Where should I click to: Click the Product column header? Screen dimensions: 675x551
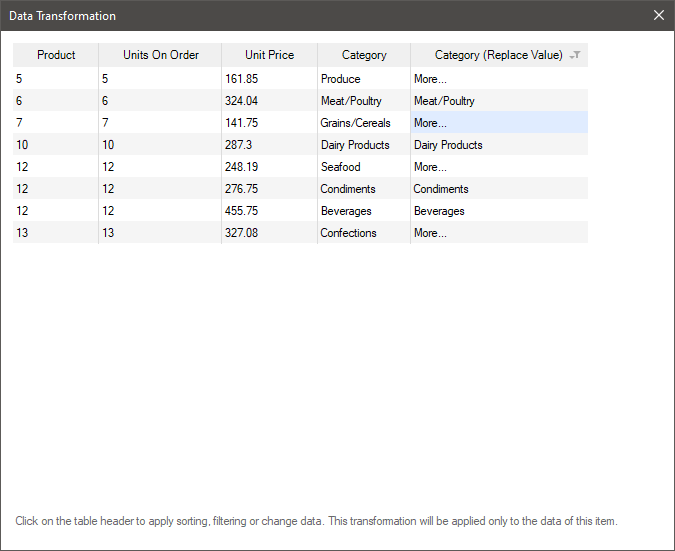(x=56, y=55)
